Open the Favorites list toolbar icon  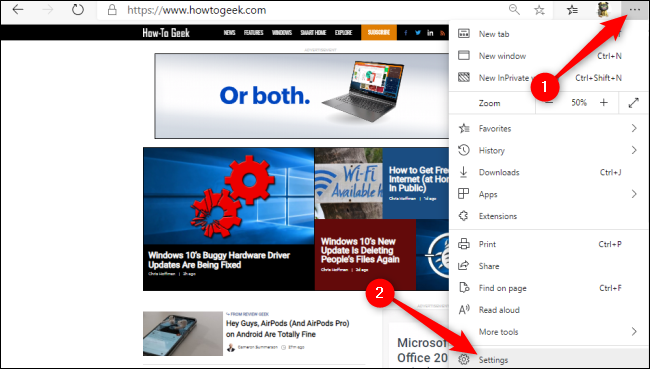(572, 10)
